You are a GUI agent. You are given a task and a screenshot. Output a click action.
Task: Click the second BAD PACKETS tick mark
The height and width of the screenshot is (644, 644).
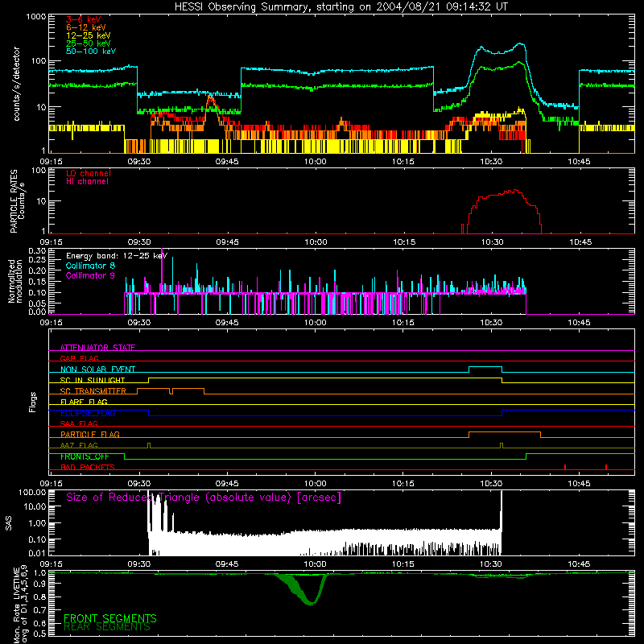click(606, 467)
